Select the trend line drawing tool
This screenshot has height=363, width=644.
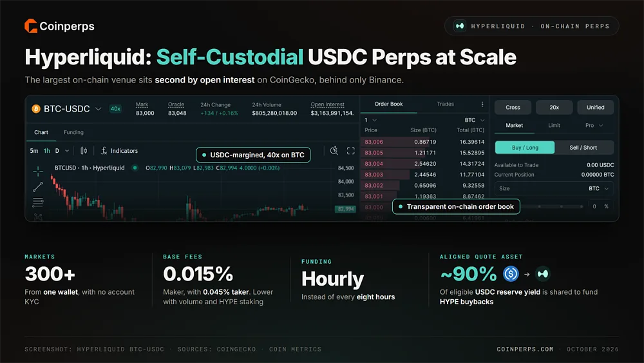pos(38,187)
